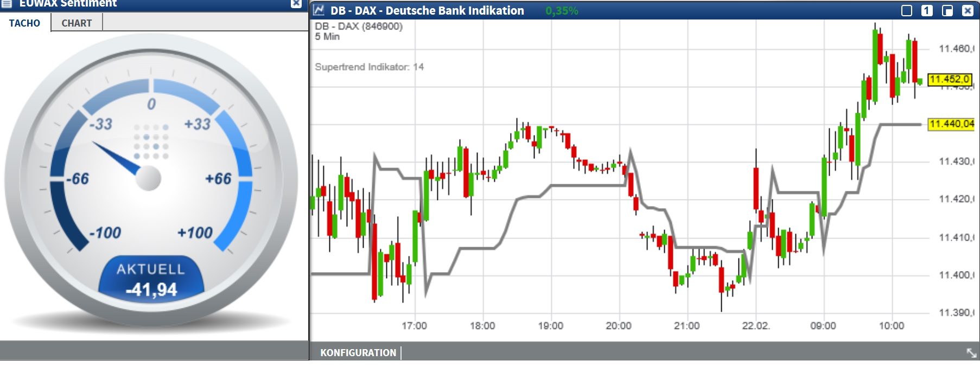Viewport: 980px width, 380px height.
Task: Click the number 1 icon in chart header
Action: pos(927,10)
